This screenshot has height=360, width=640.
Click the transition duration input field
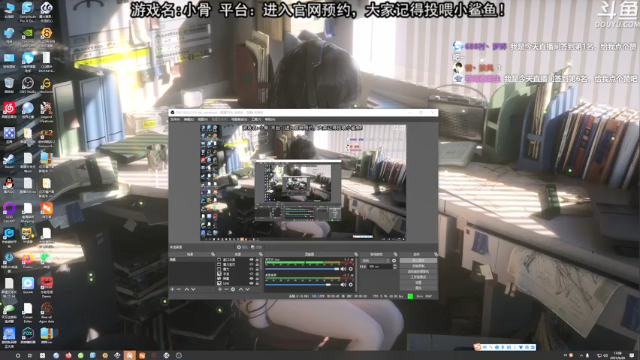coord(380,266)
